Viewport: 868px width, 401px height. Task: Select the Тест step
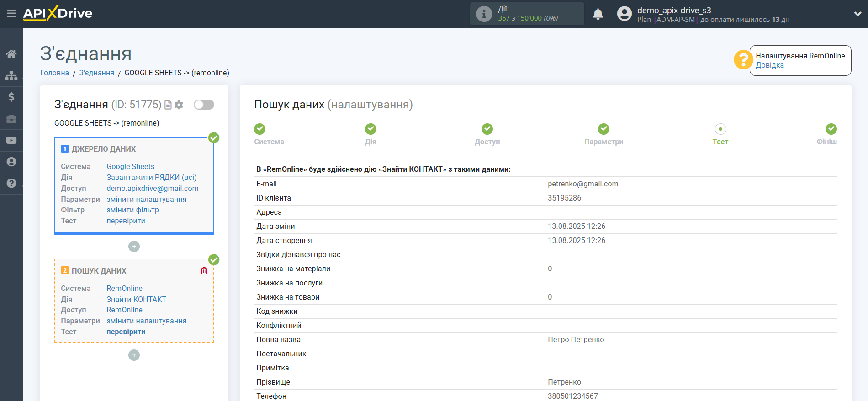tap(720, 129)
